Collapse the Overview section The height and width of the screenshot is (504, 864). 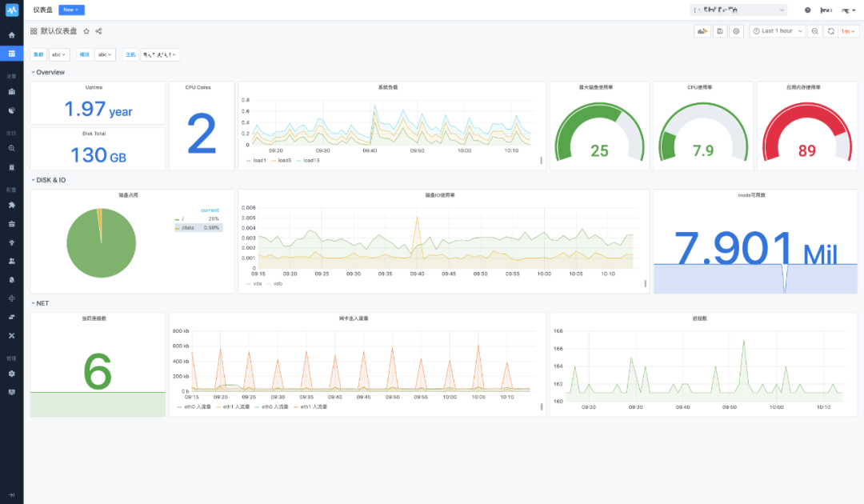click(x=48, y=72)
